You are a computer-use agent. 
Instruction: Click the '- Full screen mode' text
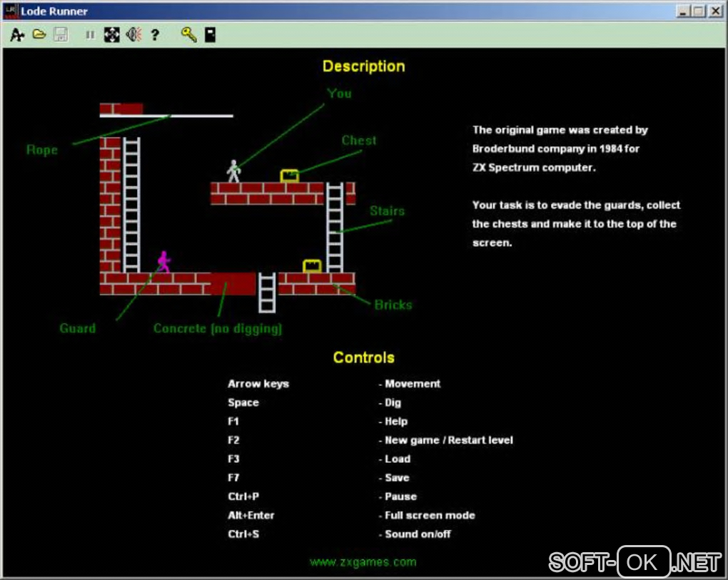427,515
